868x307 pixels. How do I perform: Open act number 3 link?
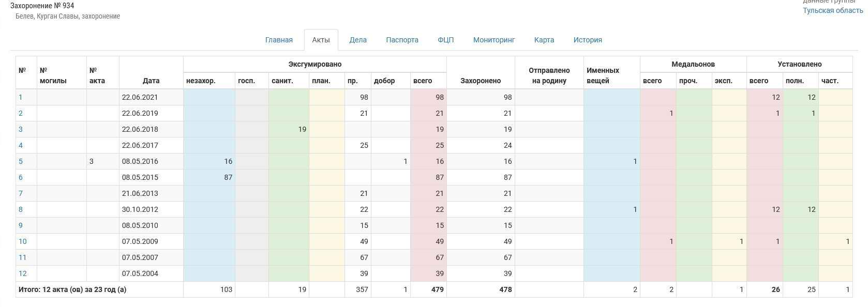click(x=21, y=129)
